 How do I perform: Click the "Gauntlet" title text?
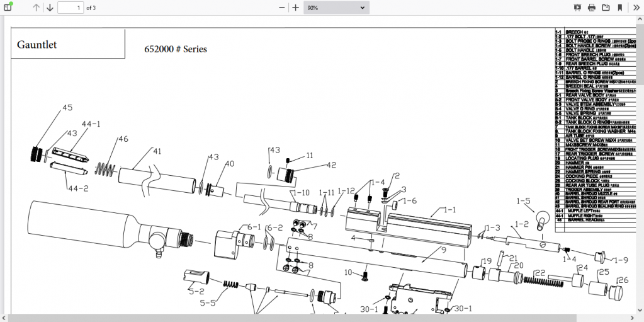[x=37, y=44]
